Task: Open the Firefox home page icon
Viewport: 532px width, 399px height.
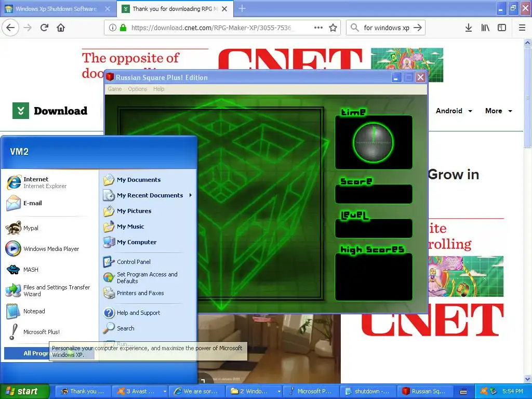Action: 61,28
